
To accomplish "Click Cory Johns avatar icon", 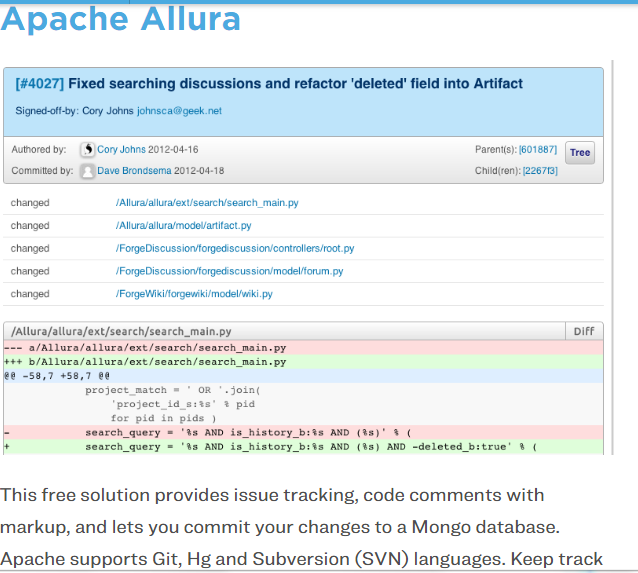I will pos(87,150).
